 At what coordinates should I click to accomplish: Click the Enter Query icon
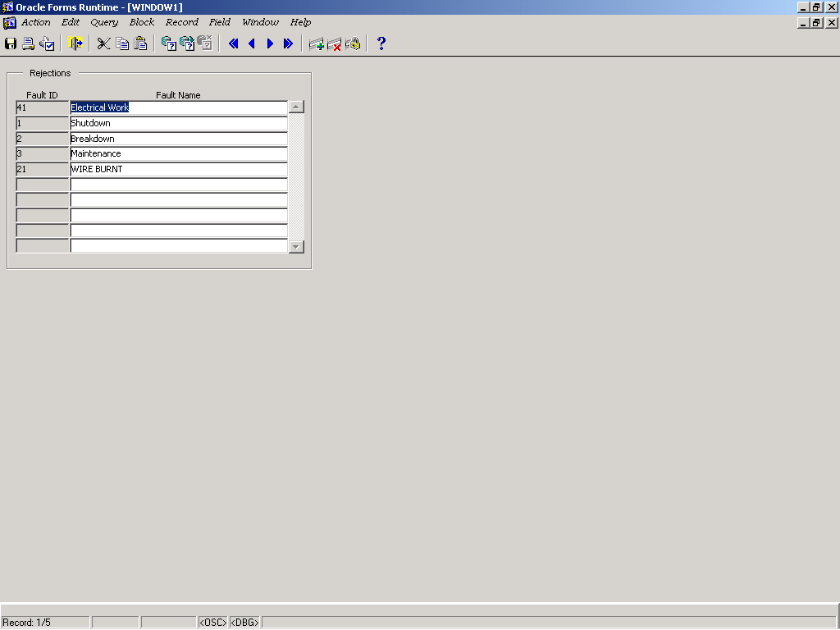(x=168, y=43)
